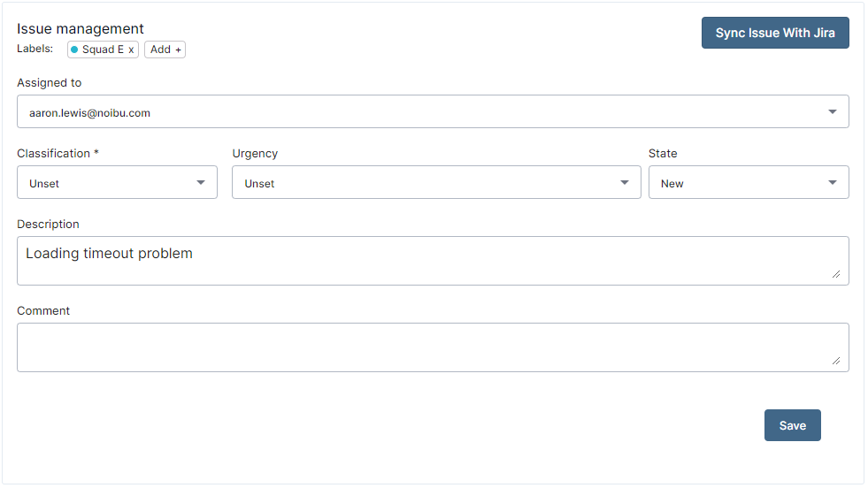Click the Description resize handle icon
The height and width of the screenshot is (488, 868).
(836, 274)
